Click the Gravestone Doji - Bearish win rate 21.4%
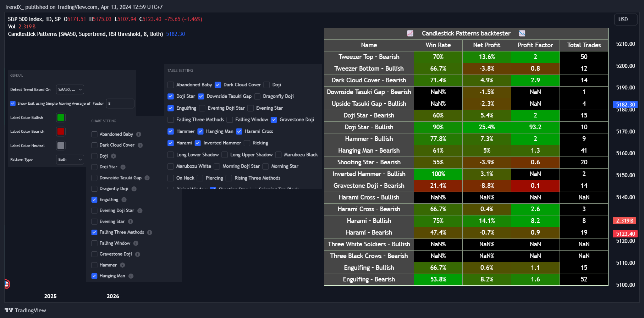This screenshot has height=318, width=644. coord(438,186)
